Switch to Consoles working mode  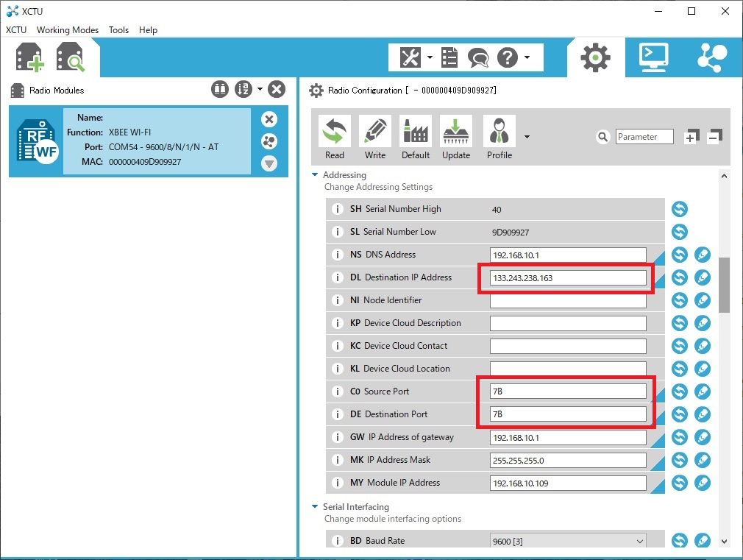(653, 57)
